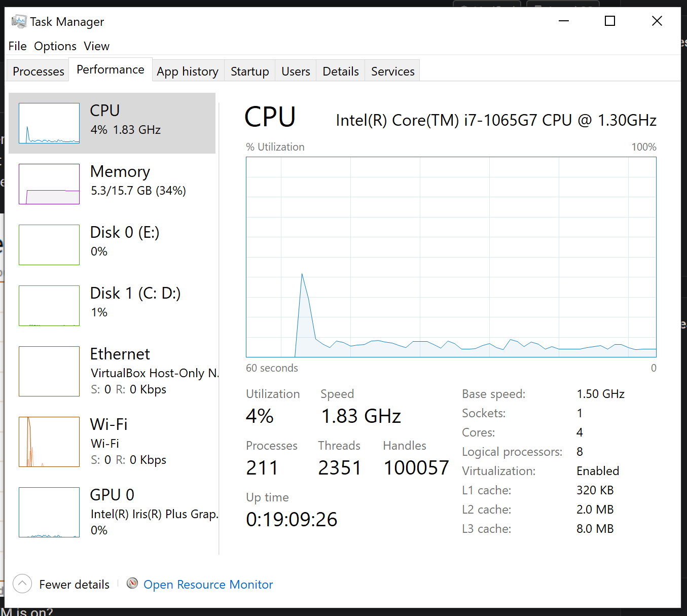
Task: Go to the Startup tab
Action: click(249, 71)
